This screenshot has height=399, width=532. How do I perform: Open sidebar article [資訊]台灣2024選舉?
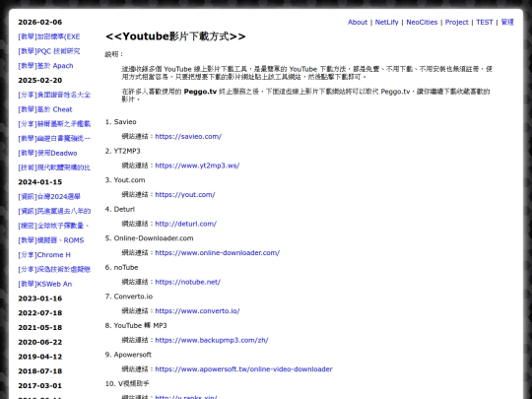(49, 196)
